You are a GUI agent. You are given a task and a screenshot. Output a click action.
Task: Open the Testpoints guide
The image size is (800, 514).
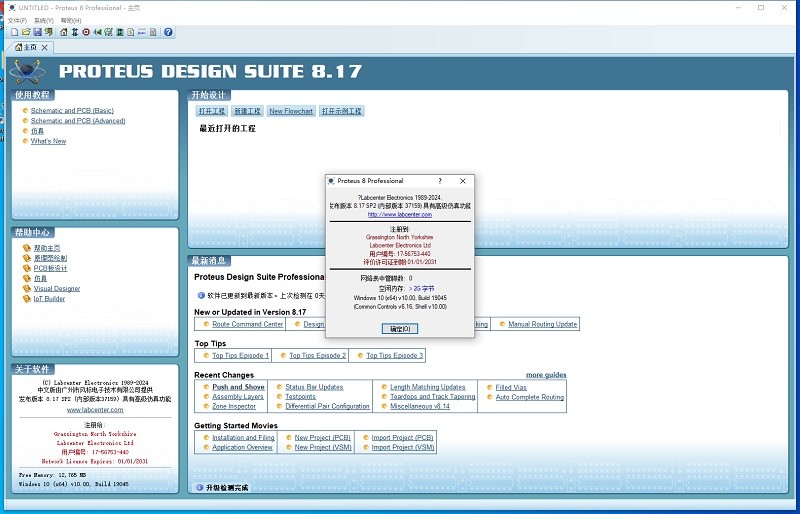pyautogui.click(x=301, y=397)
